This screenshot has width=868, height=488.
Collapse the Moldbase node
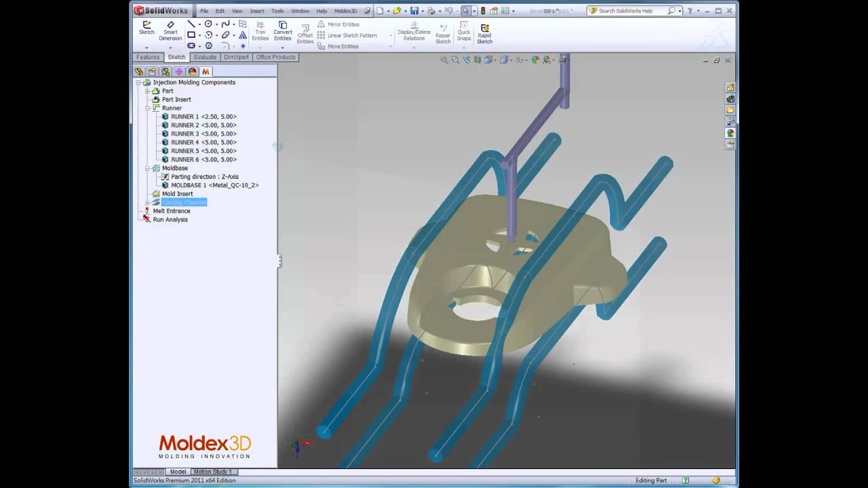147,168
